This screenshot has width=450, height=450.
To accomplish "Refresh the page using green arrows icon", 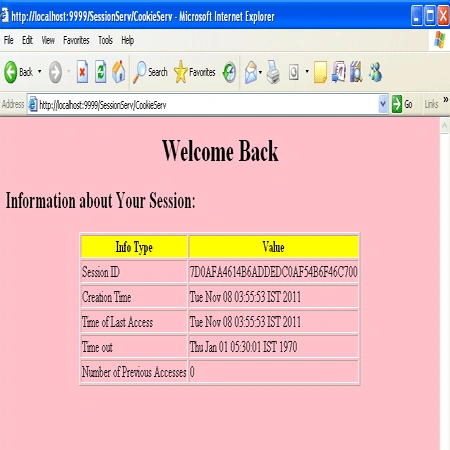I will [100, 72].
